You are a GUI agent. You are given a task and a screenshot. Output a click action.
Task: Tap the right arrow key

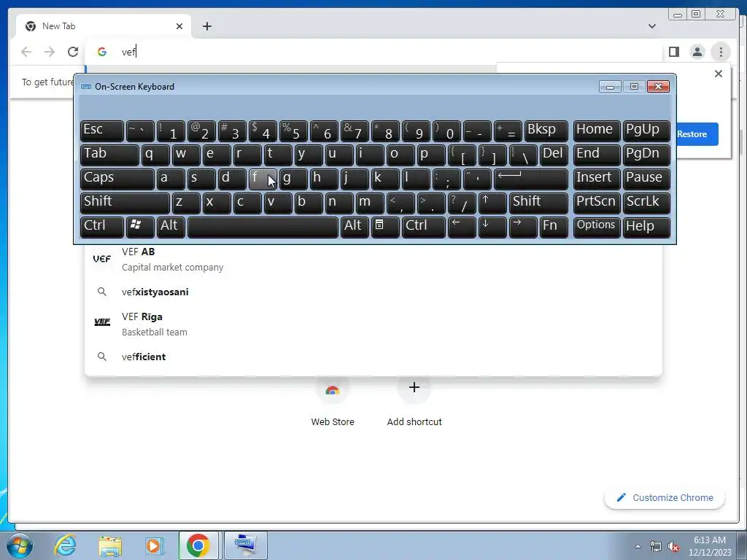(x=523, y=227)
